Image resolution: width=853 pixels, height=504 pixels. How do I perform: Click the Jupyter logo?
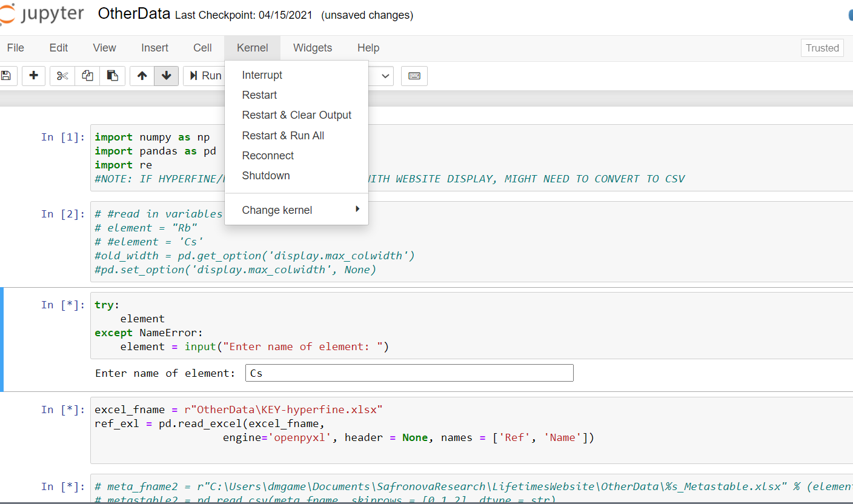click(x=41, y=15)
